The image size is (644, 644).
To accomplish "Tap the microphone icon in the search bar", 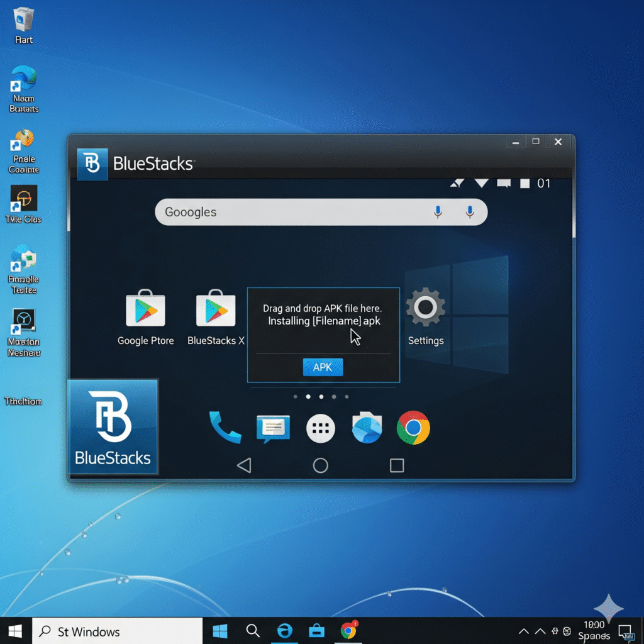I will [438, 212].
